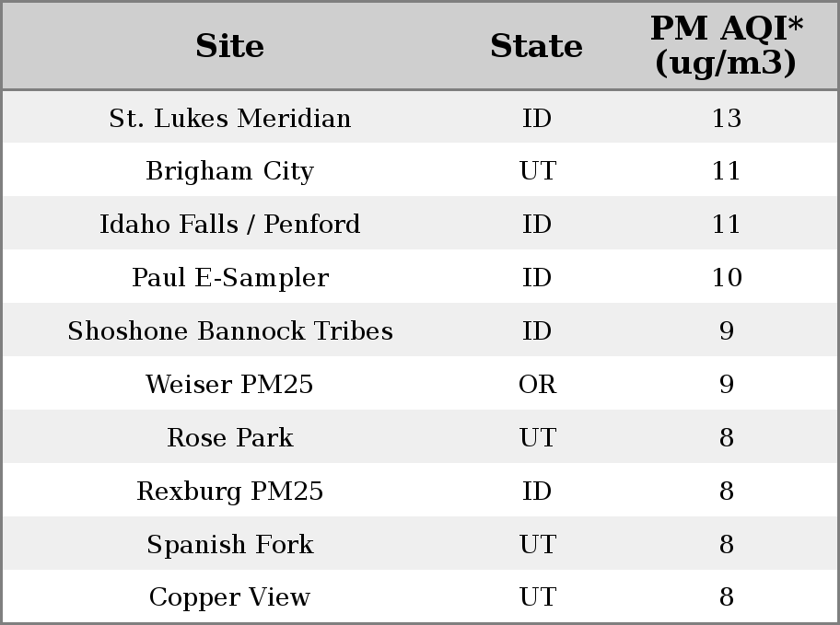Select the Brigham City site name
Viewport: 840px width, 625px height.
230,171
